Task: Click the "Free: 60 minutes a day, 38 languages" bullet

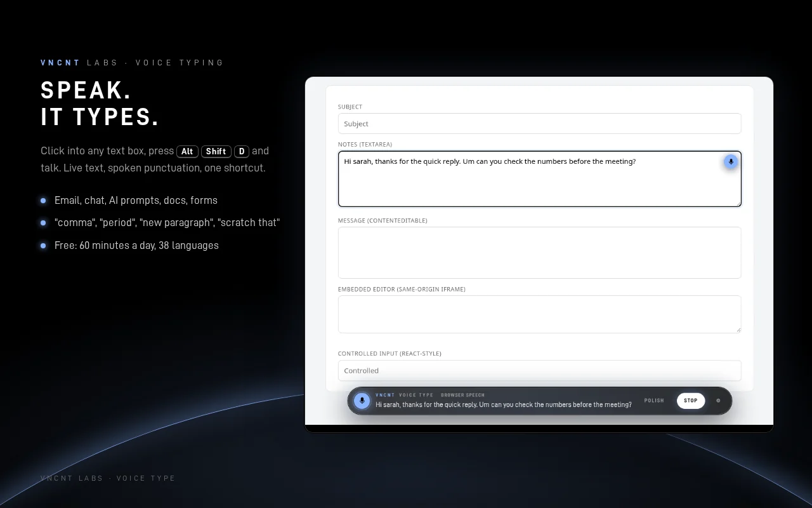Action: pos(136,245)
